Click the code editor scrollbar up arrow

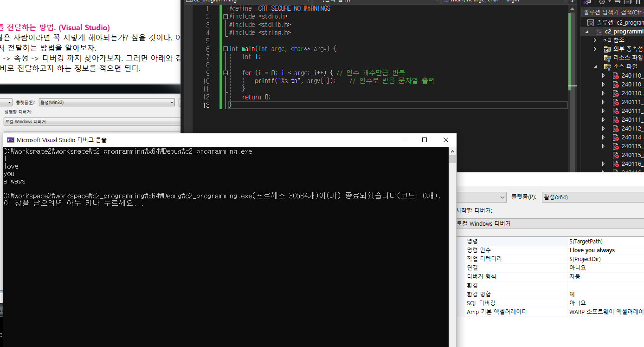tap(573, 8)
